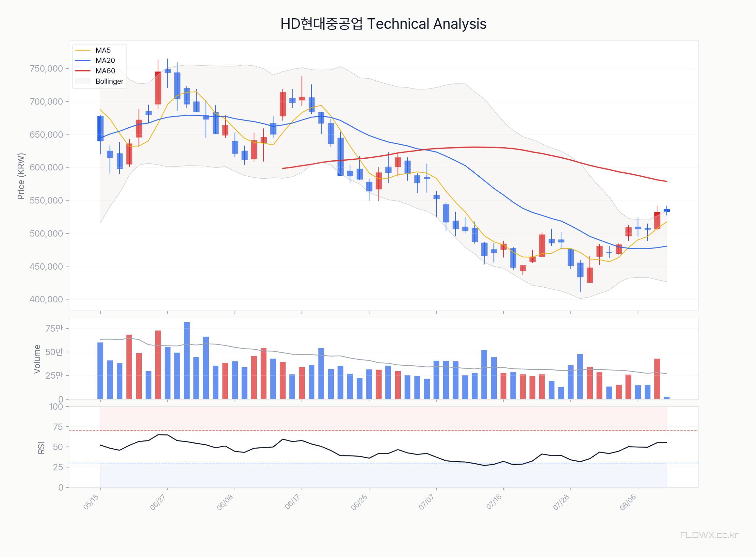The height and width of the screenshot is (557, 756).
Task: Click the 500,000 price axis label
Action: point(47,234)
